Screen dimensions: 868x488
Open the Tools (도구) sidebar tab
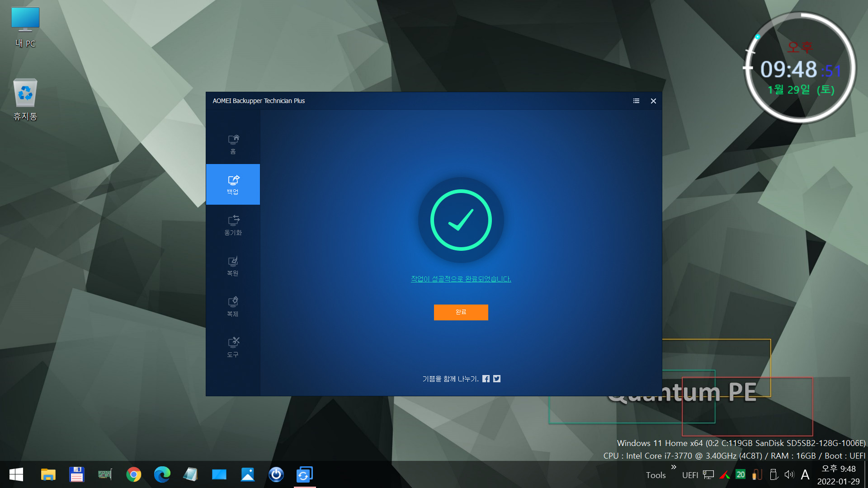pyautogui.click(x=233, y=347)
